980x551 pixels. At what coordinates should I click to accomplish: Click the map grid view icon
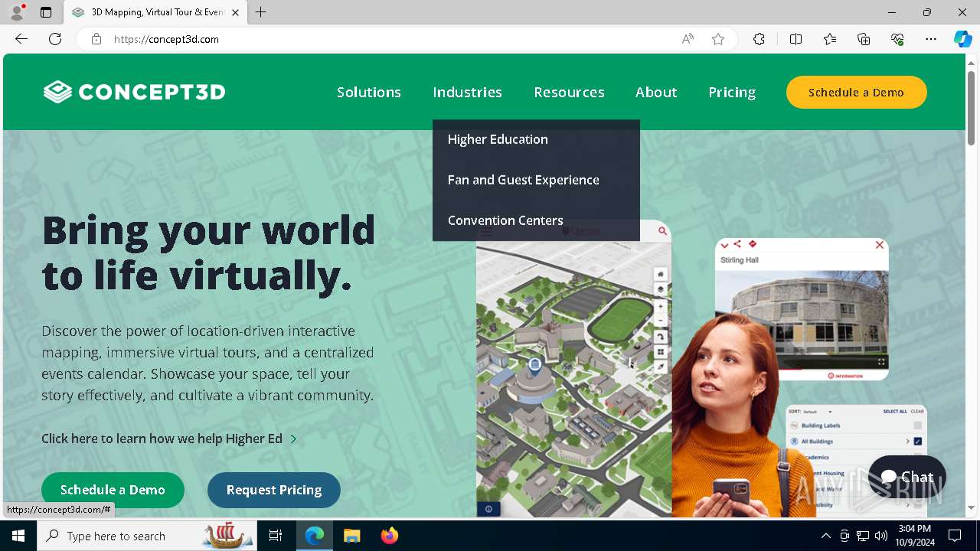coord(660,352)
